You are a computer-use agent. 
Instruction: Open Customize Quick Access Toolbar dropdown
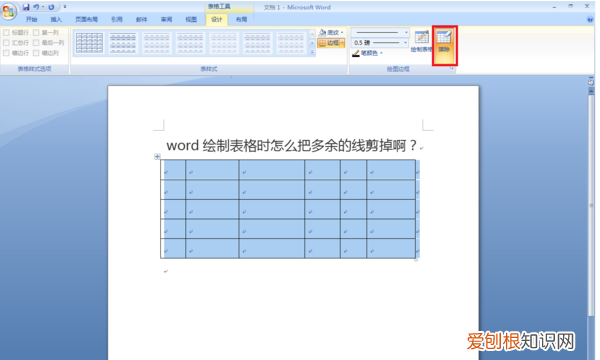pyautogui.click(x=65, y=7)
